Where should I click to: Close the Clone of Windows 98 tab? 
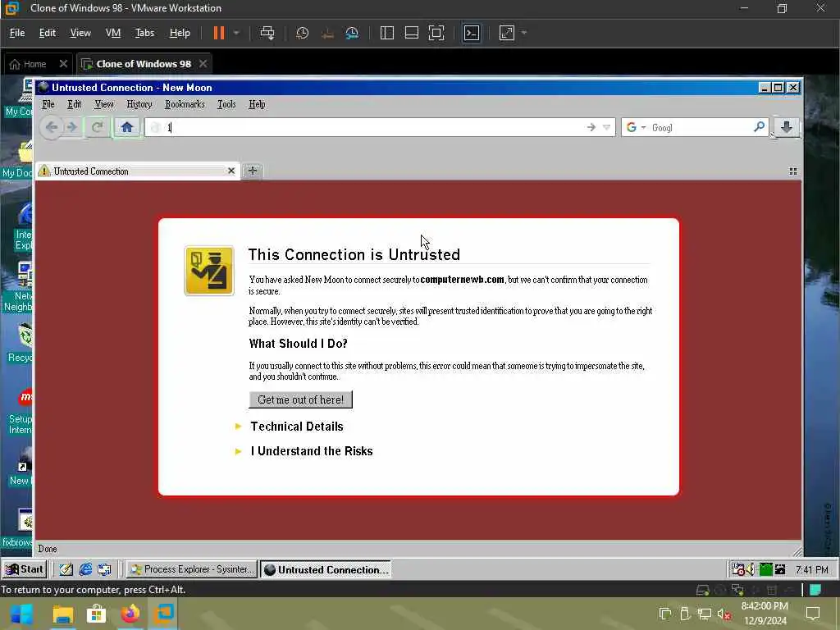pos(203,63)
